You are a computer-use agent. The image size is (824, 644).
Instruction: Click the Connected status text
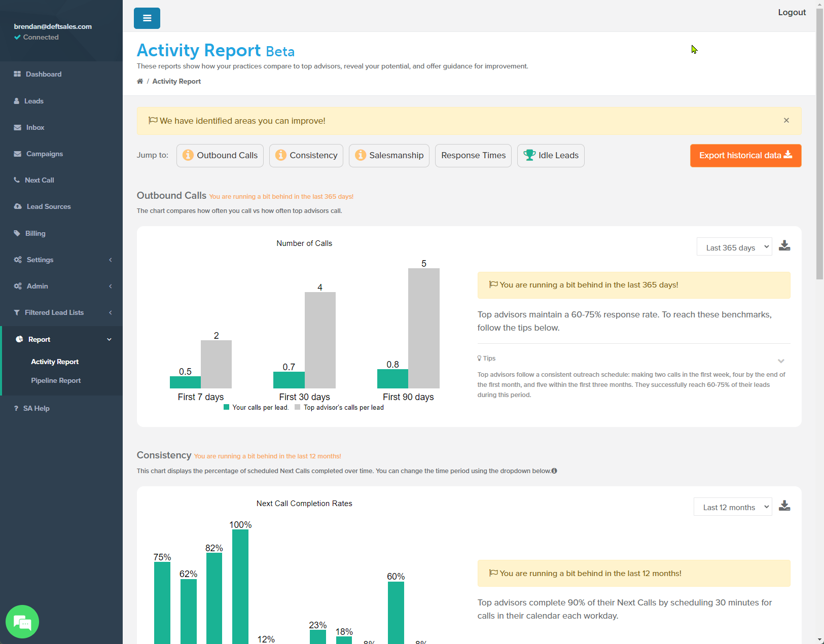(x=41, y=37)
